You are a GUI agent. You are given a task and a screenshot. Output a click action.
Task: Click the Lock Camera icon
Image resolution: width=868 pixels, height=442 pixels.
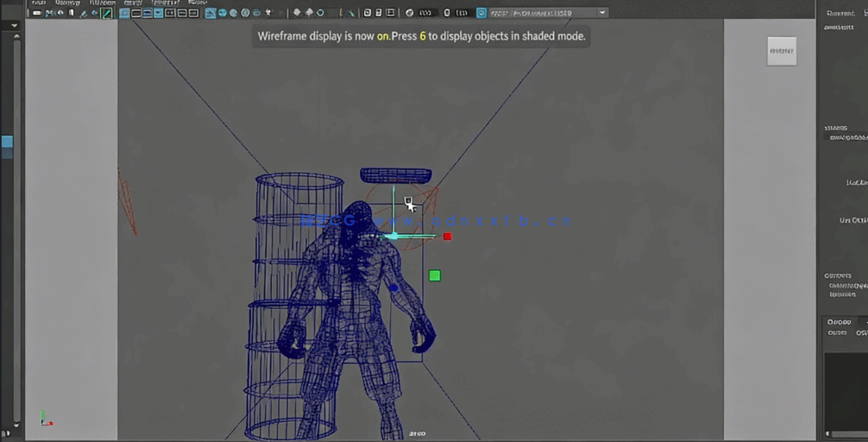pyautogui.click(x=50, y=13)
